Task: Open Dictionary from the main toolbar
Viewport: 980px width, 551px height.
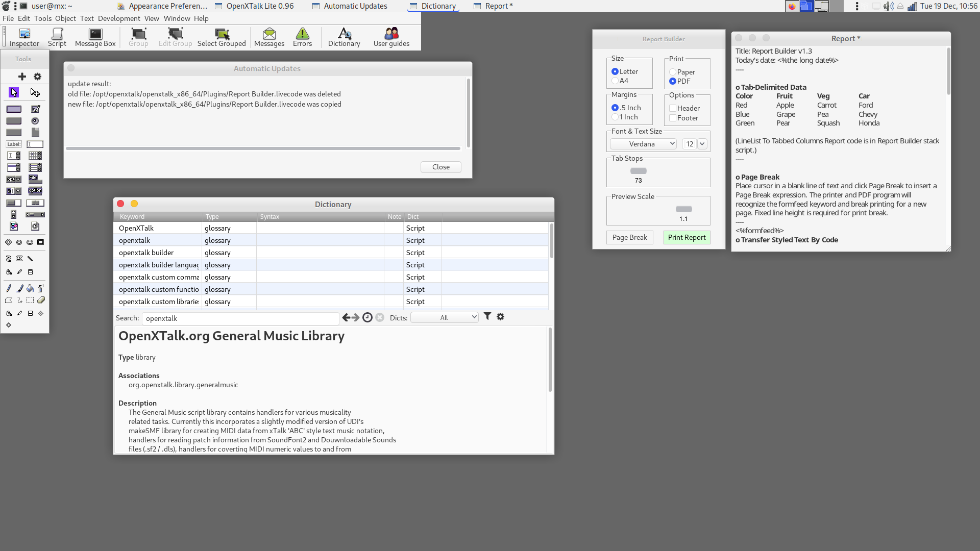Action: pos(344,37)
